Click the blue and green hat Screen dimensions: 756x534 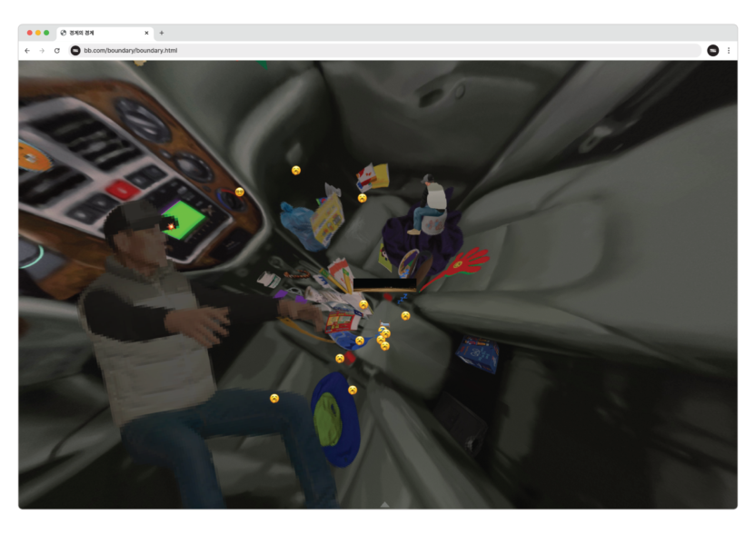tap(334, 418)
